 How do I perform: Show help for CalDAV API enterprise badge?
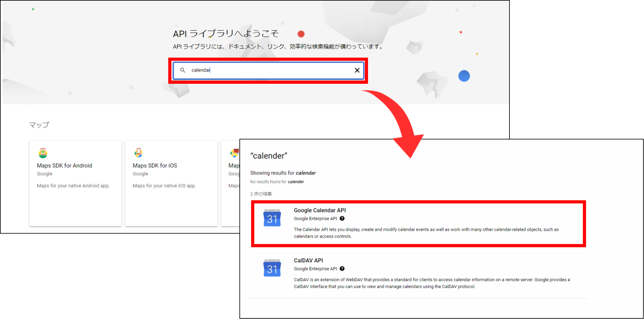(342, 269)
